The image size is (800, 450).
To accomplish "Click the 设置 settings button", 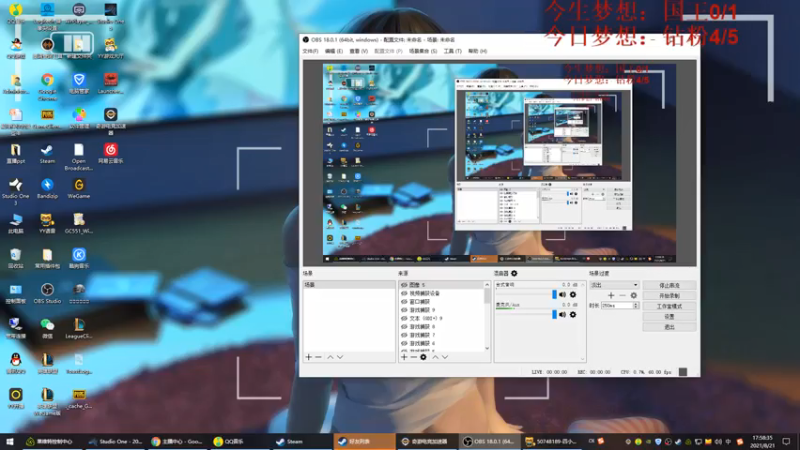I will coord(669,316).
